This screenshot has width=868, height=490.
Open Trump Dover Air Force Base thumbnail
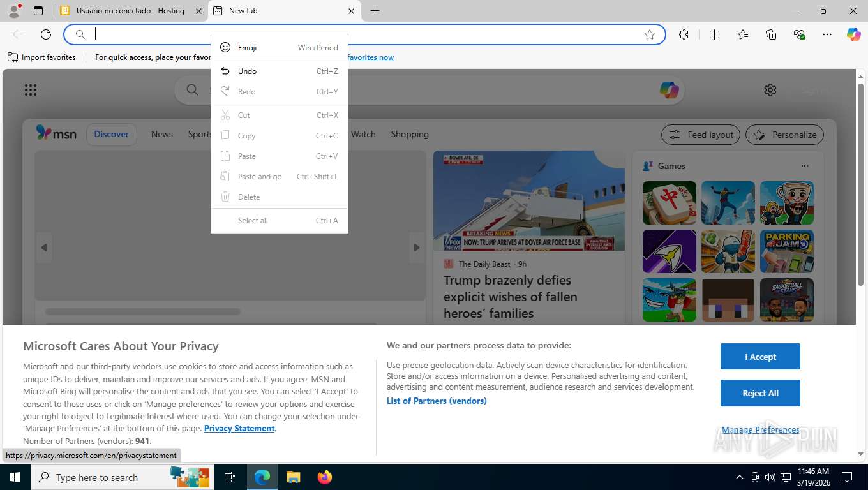coord(528,201)
